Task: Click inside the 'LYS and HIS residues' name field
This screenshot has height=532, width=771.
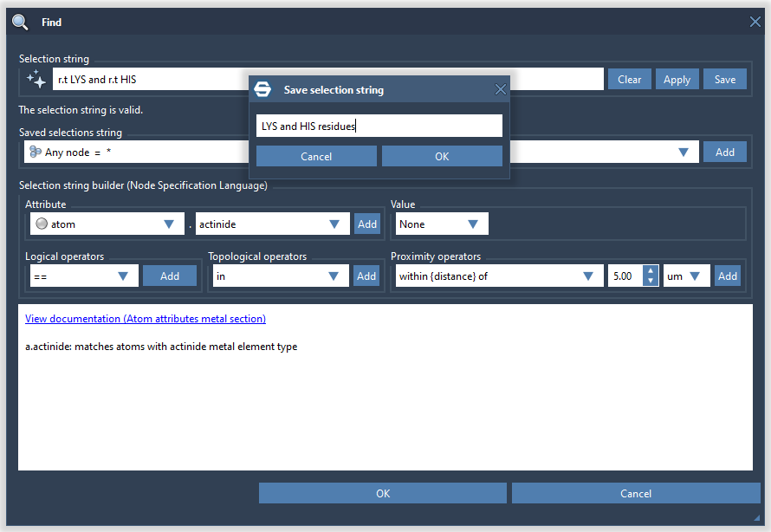Action: pos(379,126)
